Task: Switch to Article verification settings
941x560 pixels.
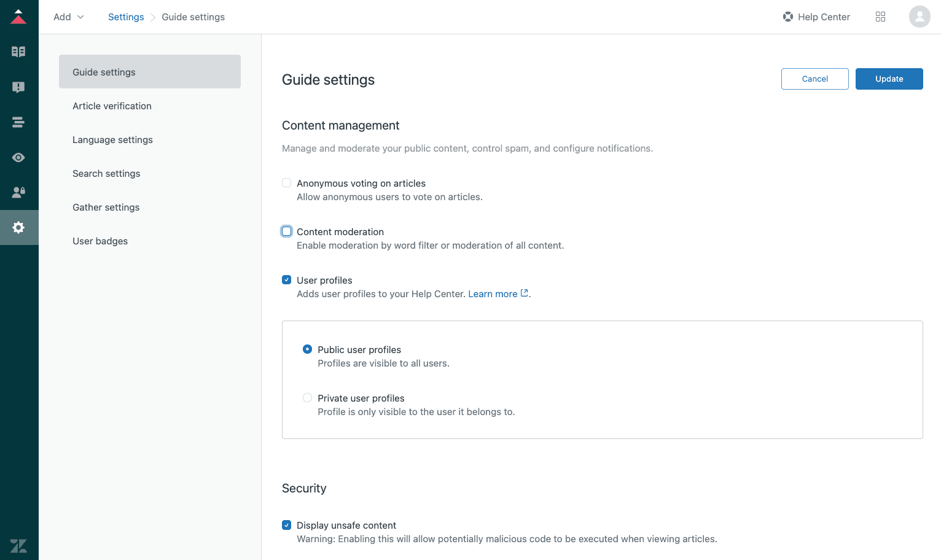Action: [x=112, y=106]
